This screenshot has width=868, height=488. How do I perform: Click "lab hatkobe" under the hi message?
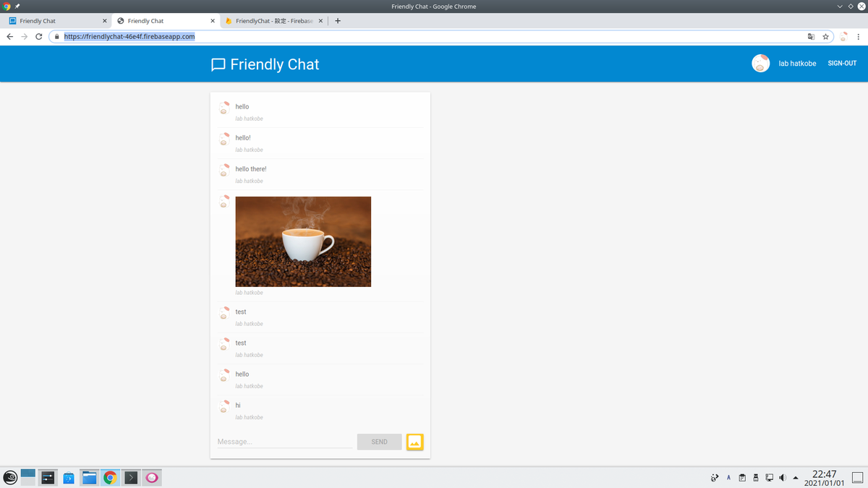click(x=249, y=417)
